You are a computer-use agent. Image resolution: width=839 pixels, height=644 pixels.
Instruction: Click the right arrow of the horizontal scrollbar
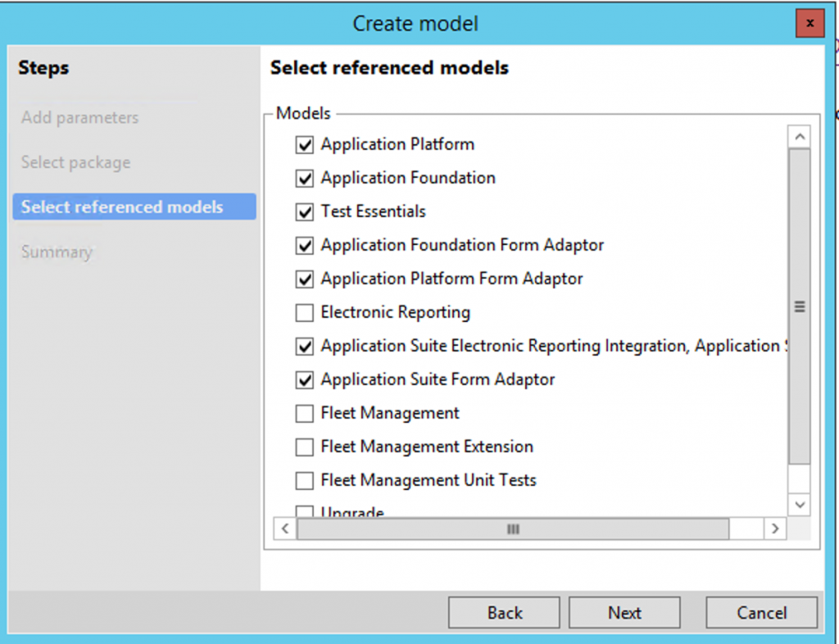click(x=775, y=529)
